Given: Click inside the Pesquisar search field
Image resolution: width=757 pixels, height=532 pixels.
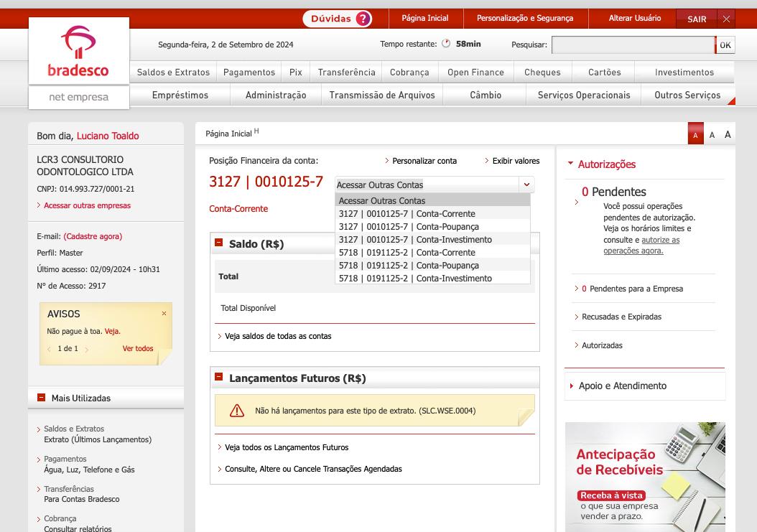Looking at the screenshot, I should (632, 45).
